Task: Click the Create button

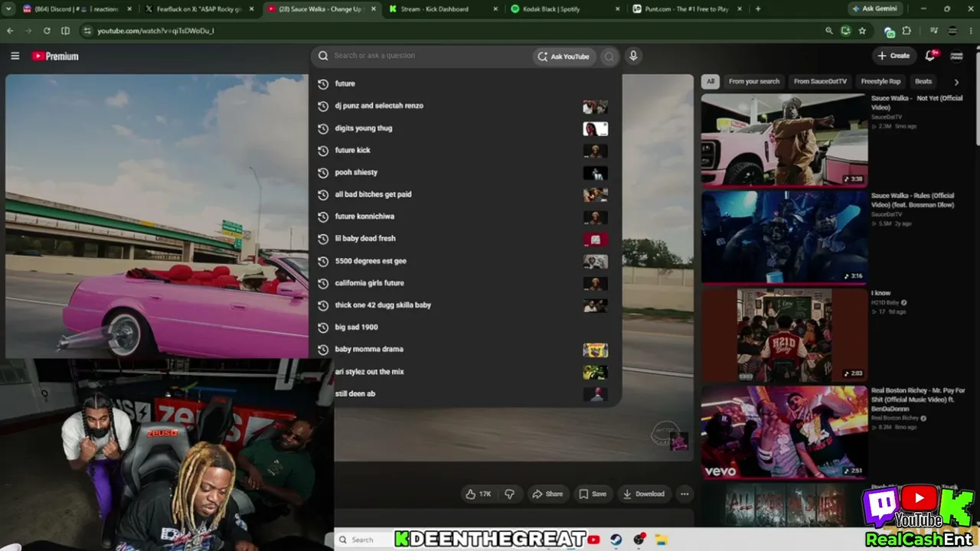Action: (893, 56)
